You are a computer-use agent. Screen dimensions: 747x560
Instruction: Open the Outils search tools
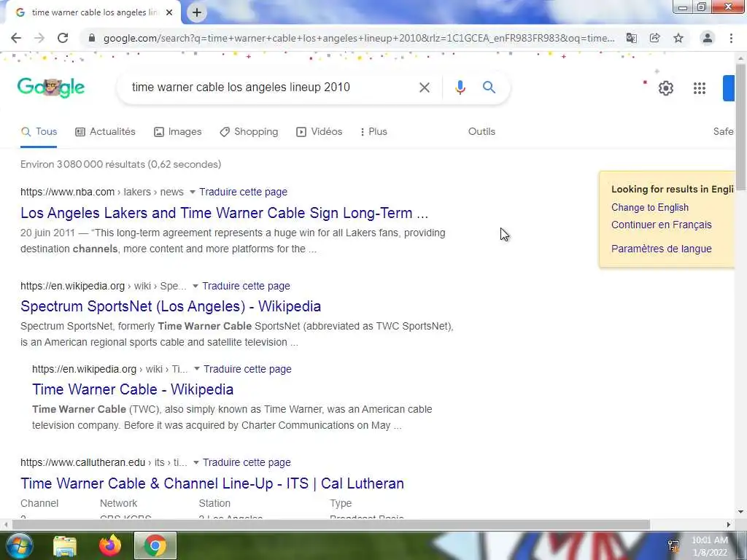pos(481,132)
